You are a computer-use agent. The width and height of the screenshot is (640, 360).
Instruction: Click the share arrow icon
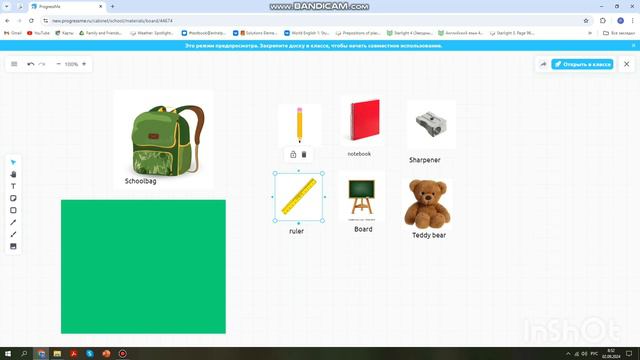coord(543,64)
